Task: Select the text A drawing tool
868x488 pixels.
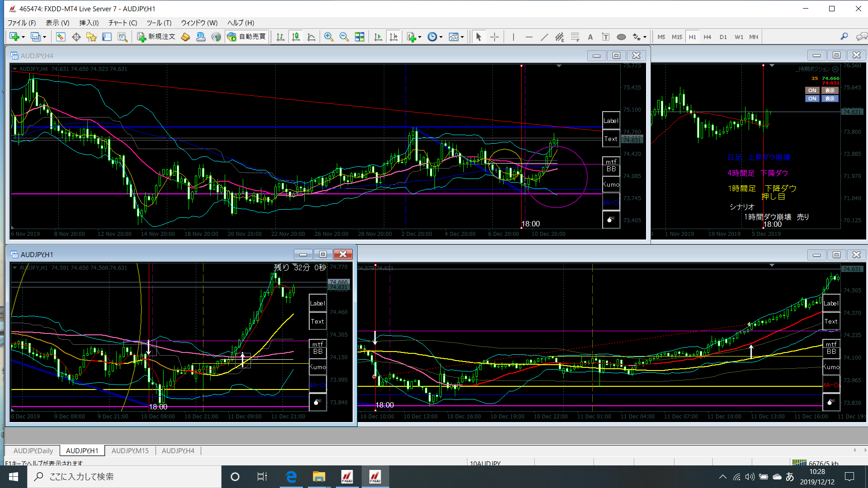Action: (x=590, y=37)
